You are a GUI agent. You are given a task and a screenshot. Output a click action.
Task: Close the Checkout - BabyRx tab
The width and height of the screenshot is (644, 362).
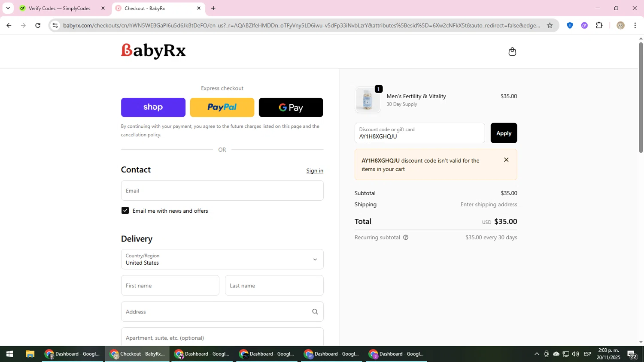(199, 8)
